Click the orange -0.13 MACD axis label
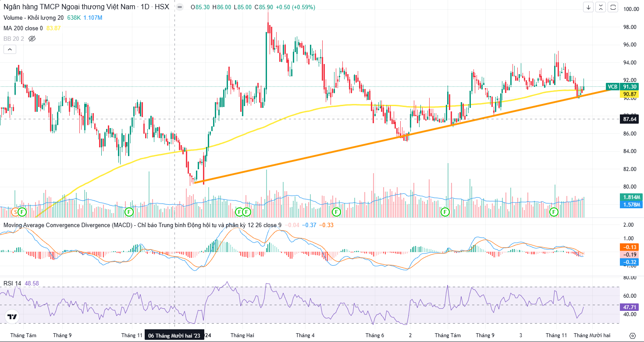 point(630,247)
